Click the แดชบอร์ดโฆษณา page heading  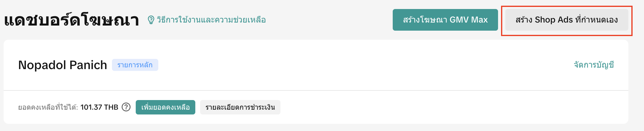[x=72, y=20]
